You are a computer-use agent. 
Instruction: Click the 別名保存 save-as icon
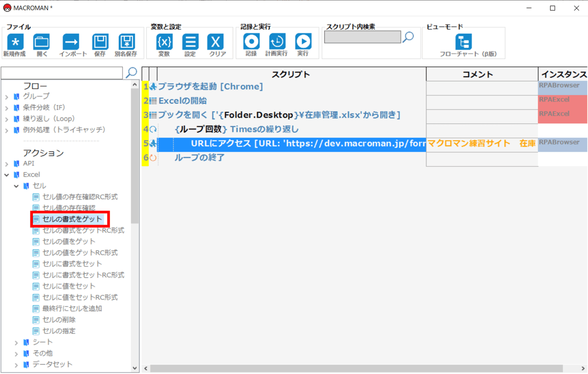point(126,42)
